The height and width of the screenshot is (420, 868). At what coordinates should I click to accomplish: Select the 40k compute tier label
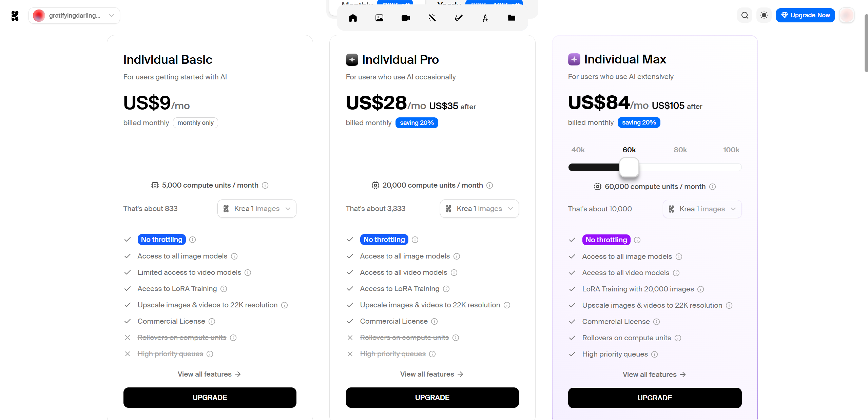[578, 150]
